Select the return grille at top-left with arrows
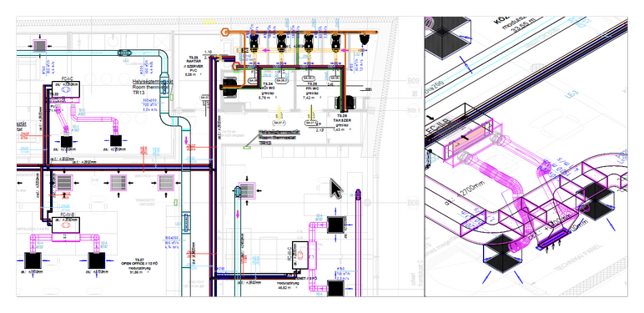Screen dimensions: 644x313 (x=40, y=46)
